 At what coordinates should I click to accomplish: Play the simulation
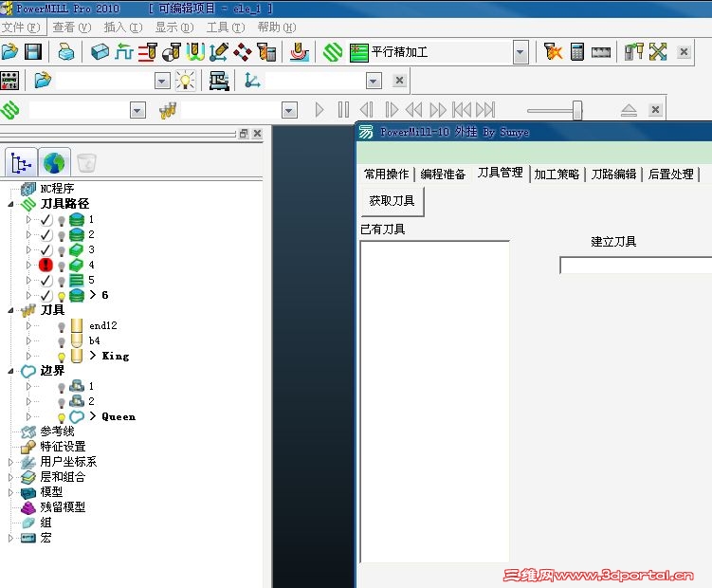point(319,110)
